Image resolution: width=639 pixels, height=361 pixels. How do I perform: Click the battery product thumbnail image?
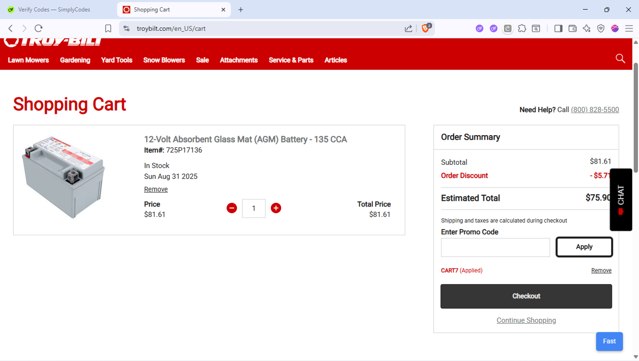(x=63, y=177)
